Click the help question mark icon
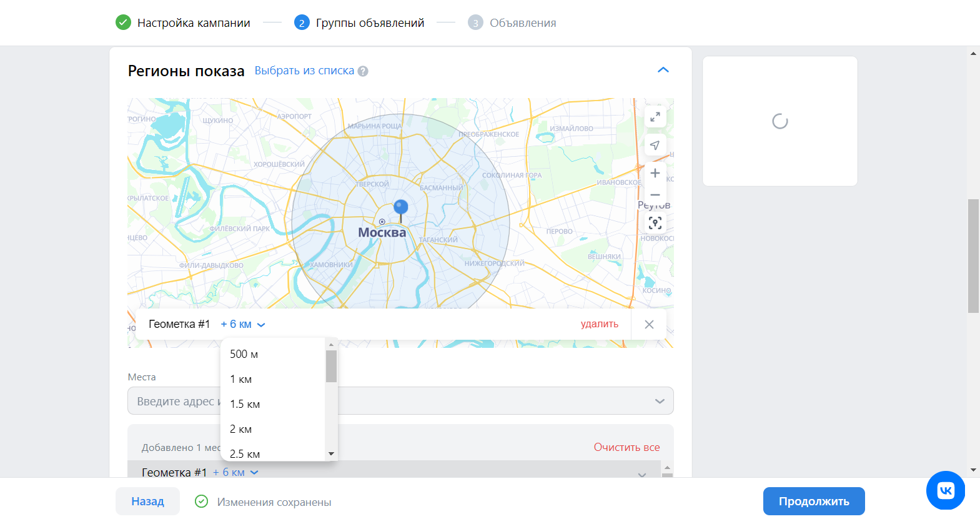This screenshot has width=980, height=524. click(x=363, y=71)
